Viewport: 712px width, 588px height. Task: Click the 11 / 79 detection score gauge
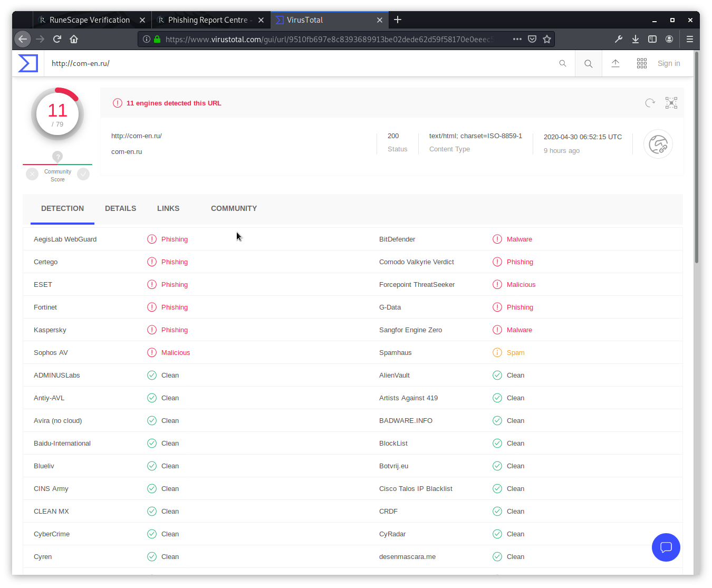coord(57,114)
